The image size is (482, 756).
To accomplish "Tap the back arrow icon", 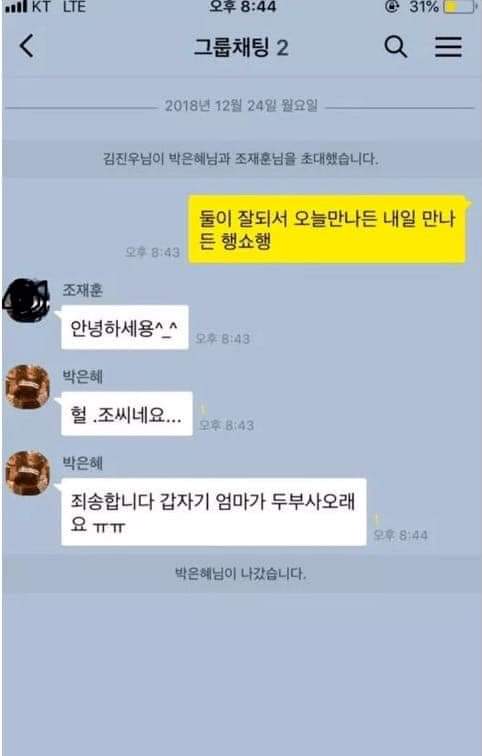I will 27,46.
